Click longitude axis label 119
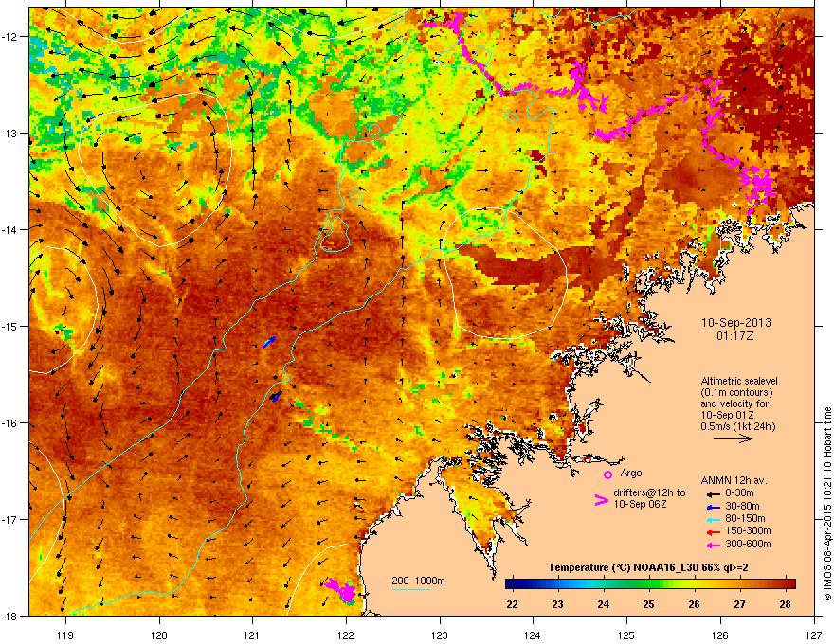 click(x=65, y=635)
